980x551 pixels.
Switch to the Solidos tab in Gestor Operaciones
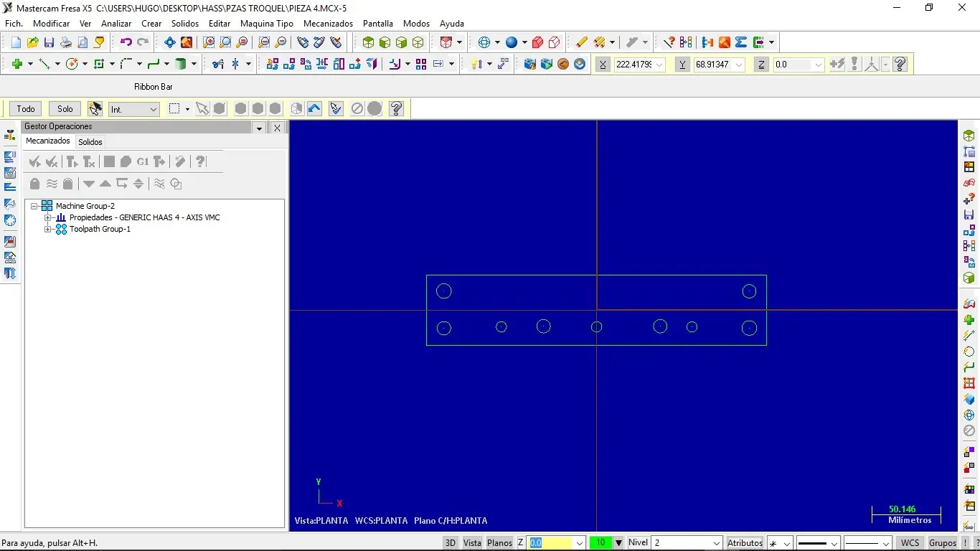coord(90,142)
